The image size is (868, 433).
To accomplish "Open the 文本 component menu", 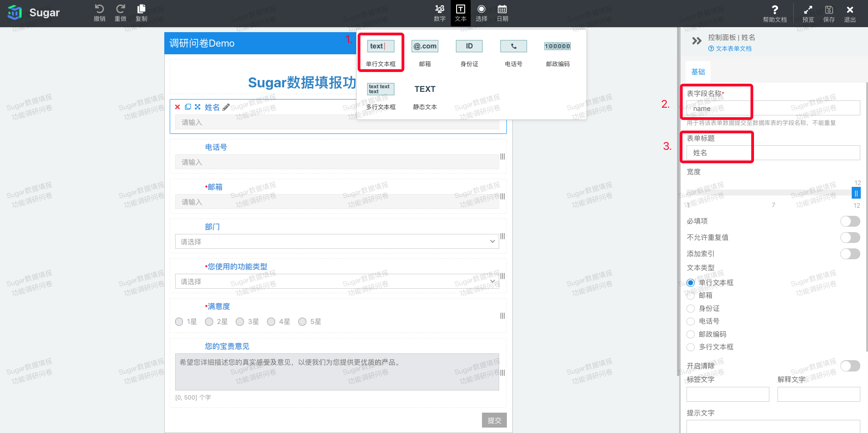I will coord(461,13).
